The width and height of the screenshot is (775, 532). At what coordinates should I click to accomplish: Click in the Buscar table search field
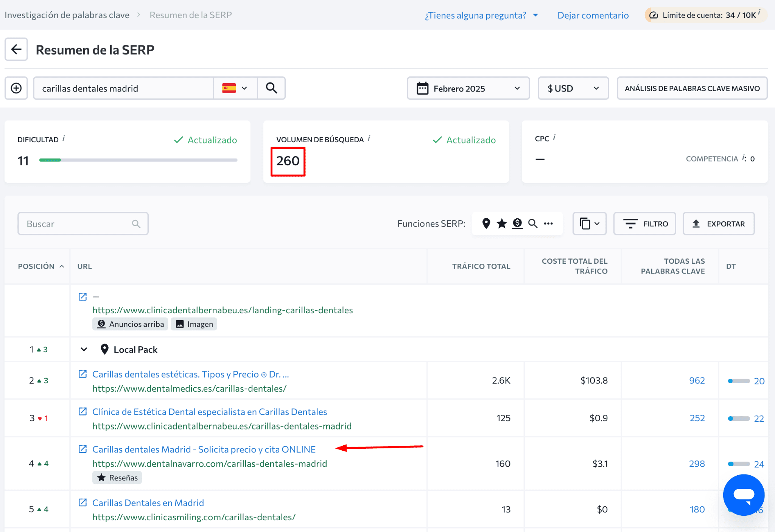83,224
